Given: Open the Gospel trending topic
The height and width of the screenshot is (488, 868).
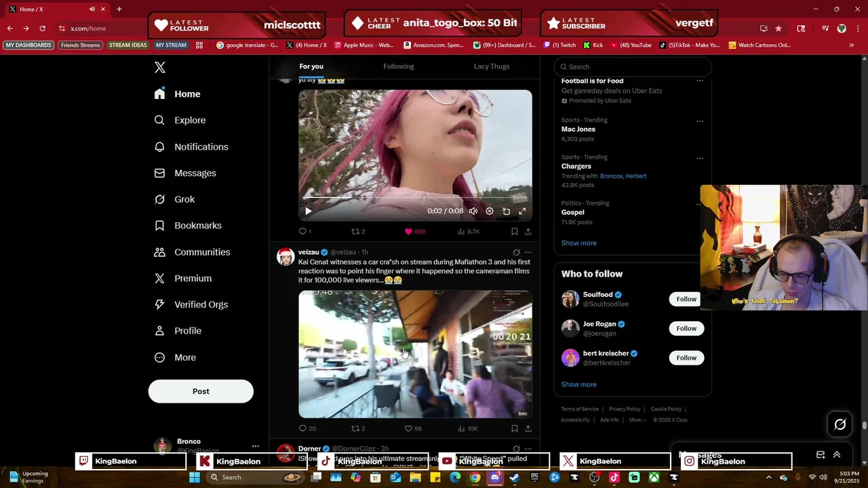Looking at the screenshot, I should [x=573, y=212].
